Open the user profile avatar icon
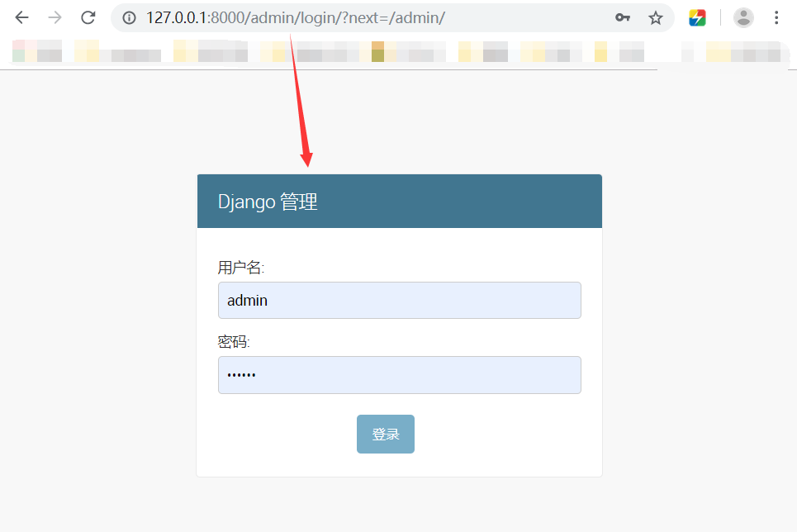 coord(743,18)
